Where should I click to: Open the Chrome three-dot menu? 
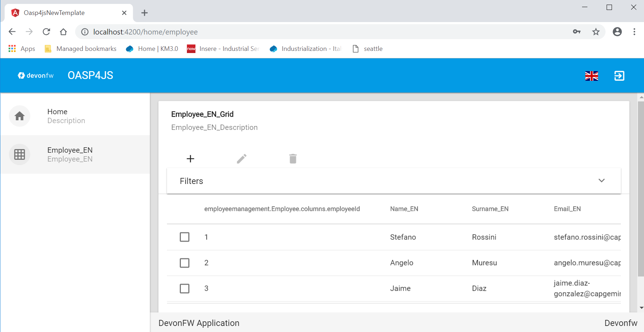tap(634, 32)
